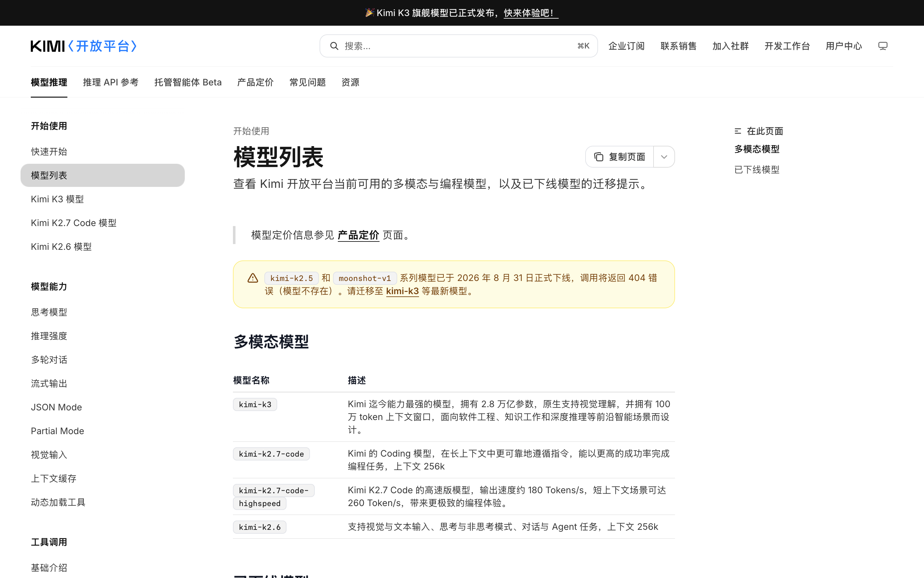Follow the kimi-k3 link in warning

[402, 291]
